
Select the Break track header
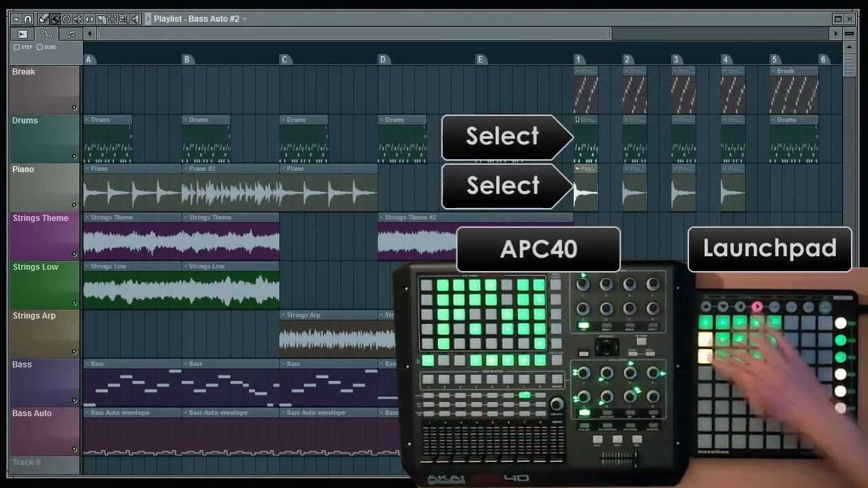click(45, 89)
